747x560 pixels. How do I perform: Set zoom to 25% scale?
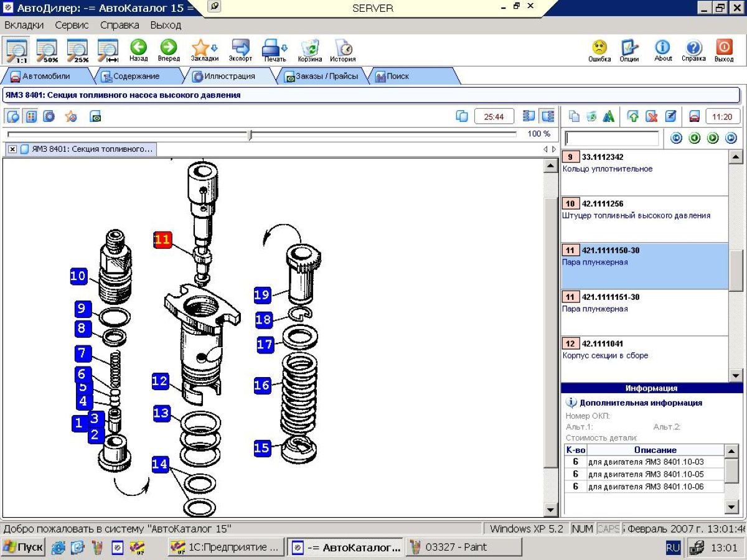(78, 50)
